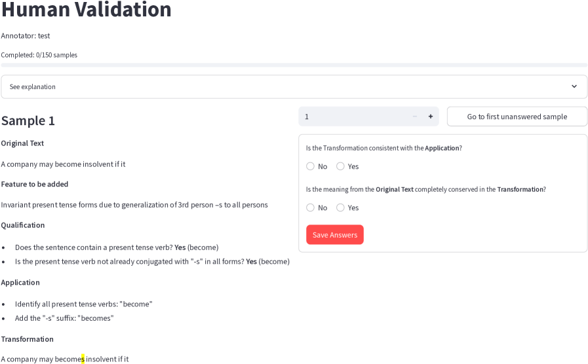This screenshot has height=364, width=588.
Task: Click the Qualification section heading
Action: click(23, 225)
